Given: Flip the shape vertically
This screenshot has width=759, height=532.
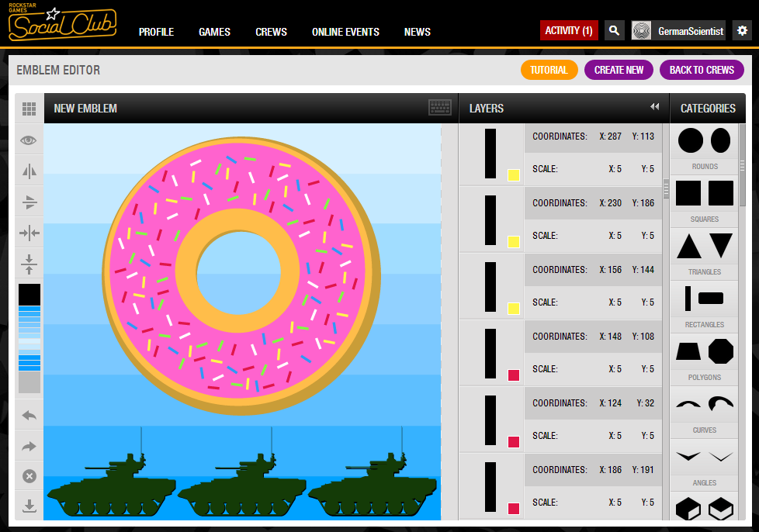Looking at the screenshot, I should 29,202.
